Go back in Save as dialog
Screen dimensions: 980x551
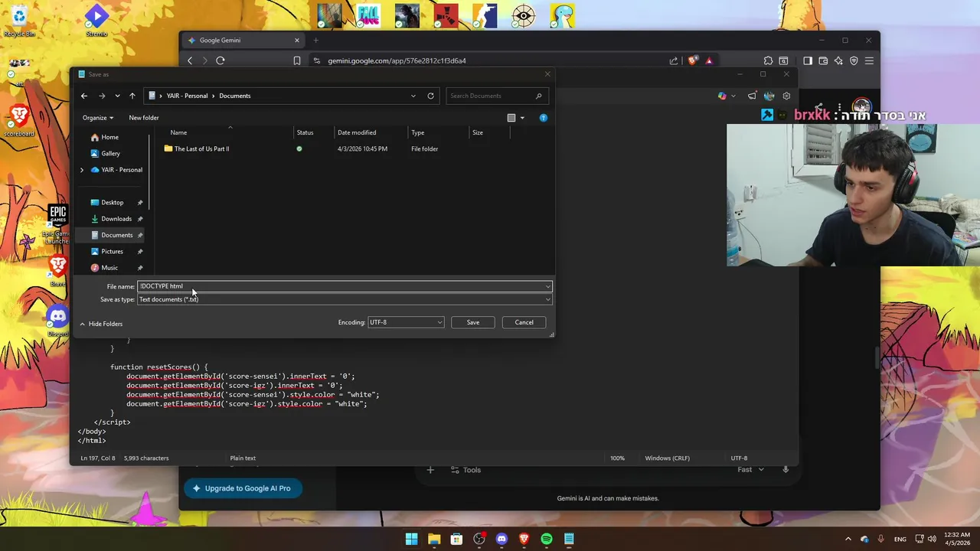[84, 96]
